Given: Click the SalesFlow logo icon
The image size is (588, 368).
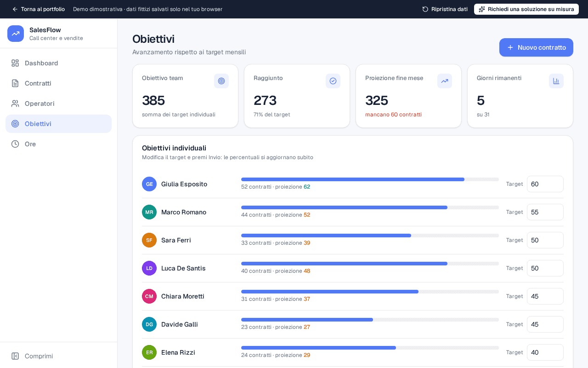Looking at the screenshot, I should (16, 34).
